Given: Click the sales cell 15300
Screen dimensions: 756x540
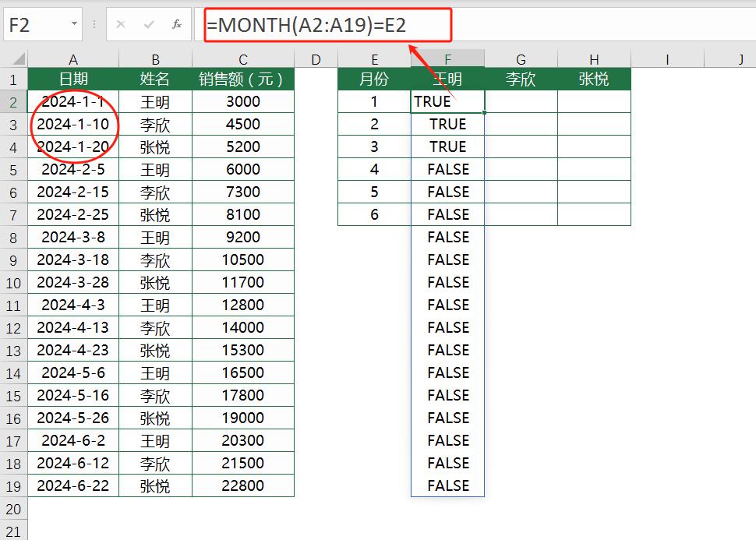Looking at the screenshot, I should tap(243, 350).
